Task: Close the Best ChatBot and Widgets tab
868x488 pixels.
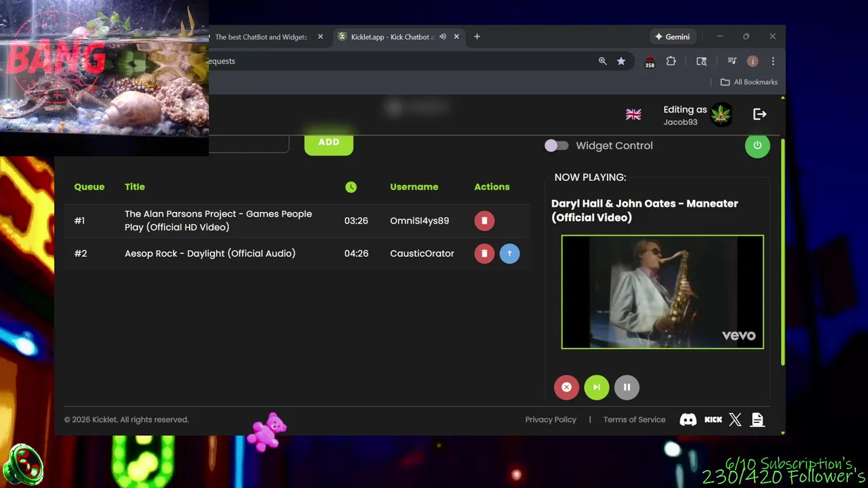Action: click(x=321, y=37)
